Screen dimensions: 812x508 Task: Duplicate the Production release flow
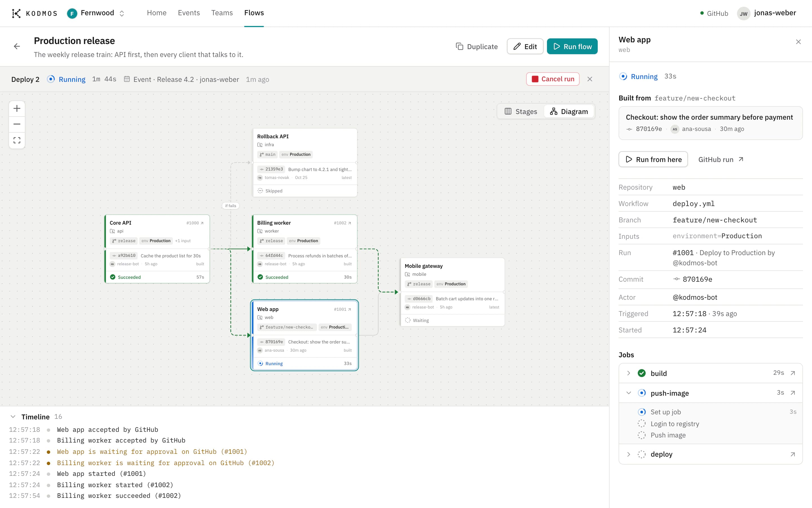[x=476, y=46]
